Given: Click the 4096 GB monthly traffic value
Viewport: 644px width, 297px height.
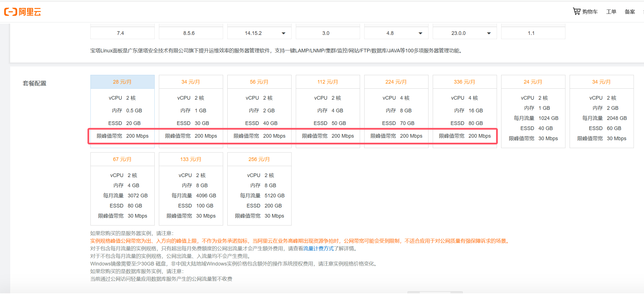Looking at the screenshot, I should pos(206,196).
